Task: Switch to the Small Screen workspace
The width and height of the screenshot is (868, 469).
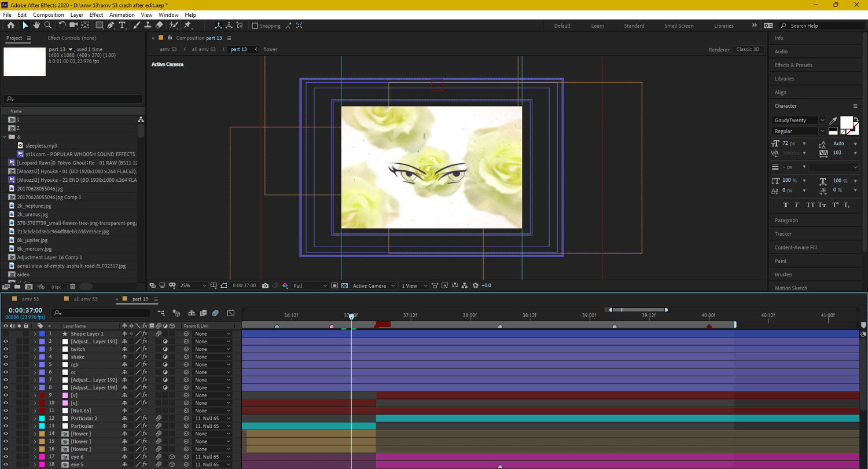Action: coord(679,26)
